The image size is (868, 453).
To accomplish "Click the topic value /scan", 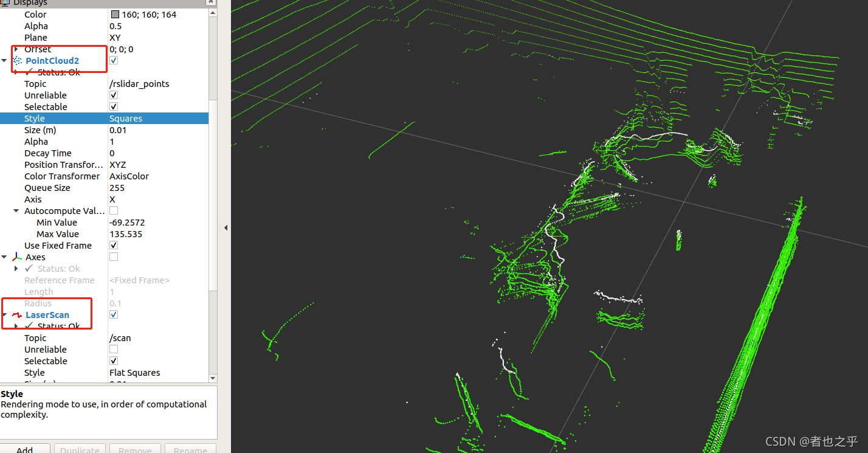I will click(120, 338).
